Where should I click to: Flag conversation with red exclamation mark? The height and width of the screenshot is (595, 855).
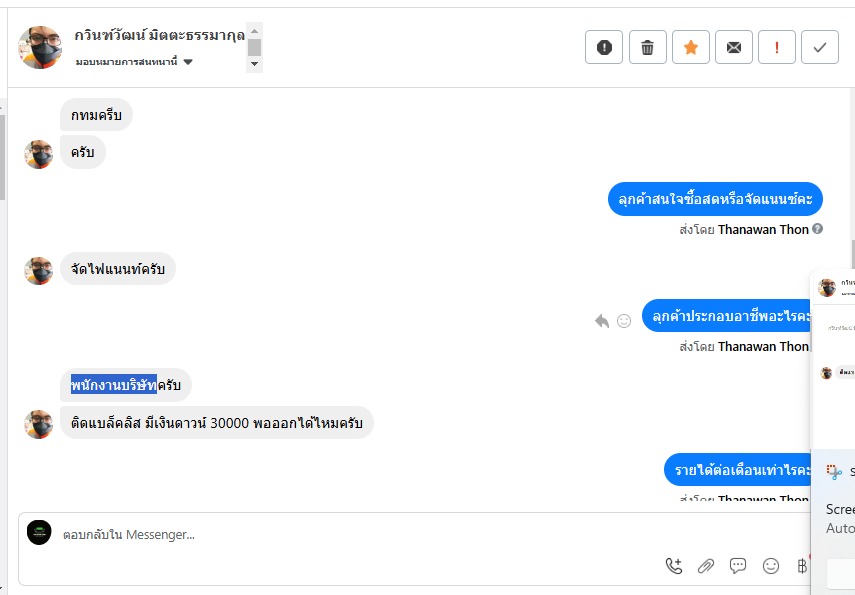click(x=777, y=47)
